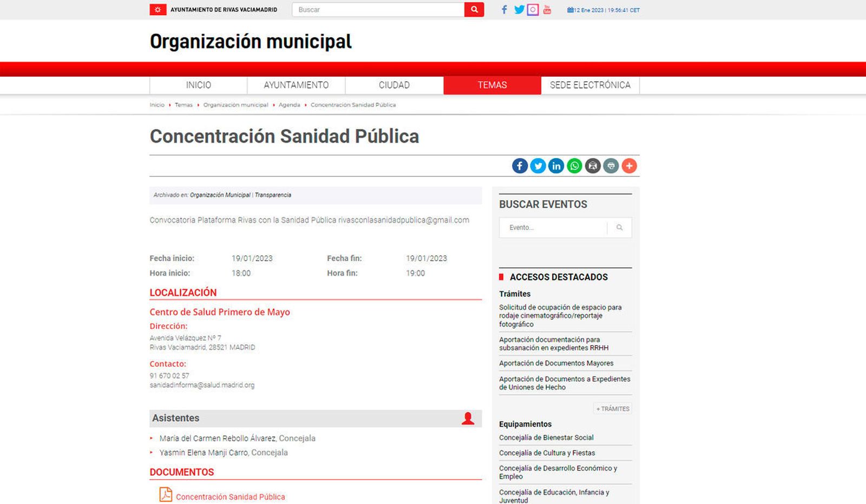The width and height of the screenshot is (866, 504).
Task: Open the CIUDAD navigation tab
Action: pos(394,85)
